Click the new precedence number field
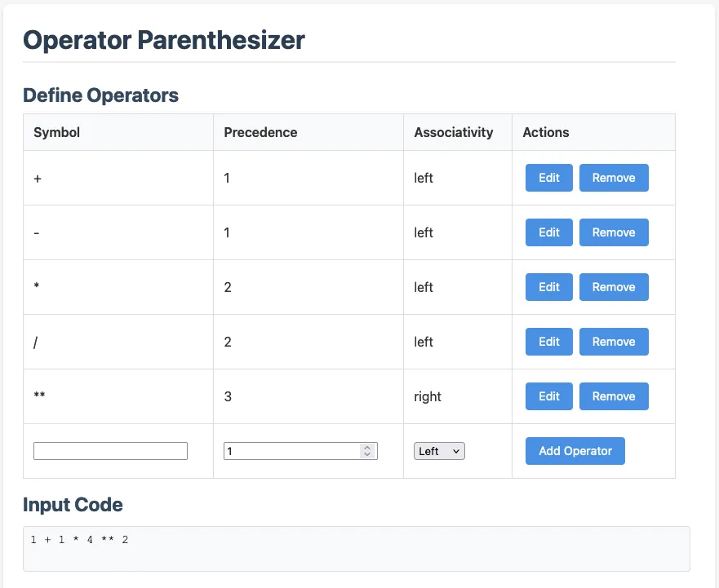 point(291,451)
